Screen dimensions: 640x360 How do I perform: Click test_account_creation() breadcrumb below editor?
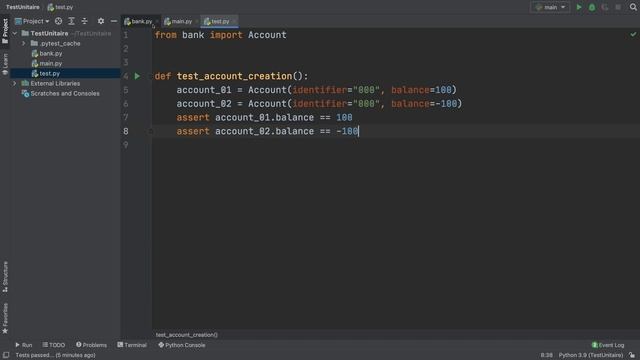tap(187, 335)
